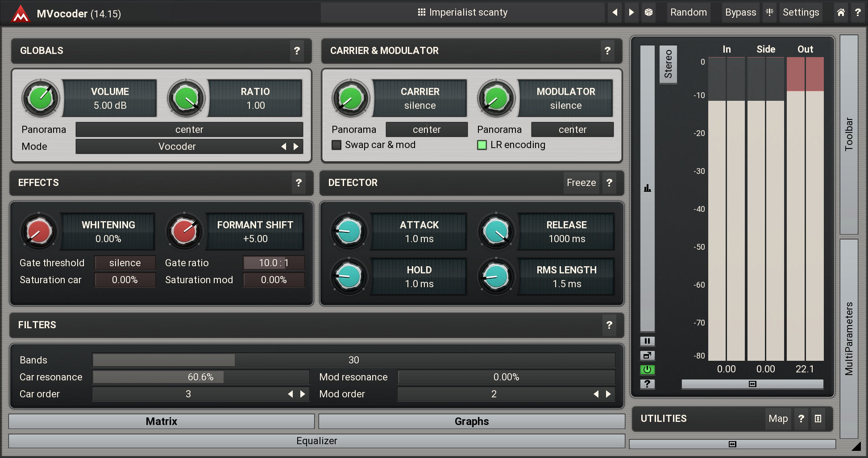The height and width of the screenshot is (458, 868).
Task: Open the Imperialist scanty preset selector
Action: click(462, 12)
